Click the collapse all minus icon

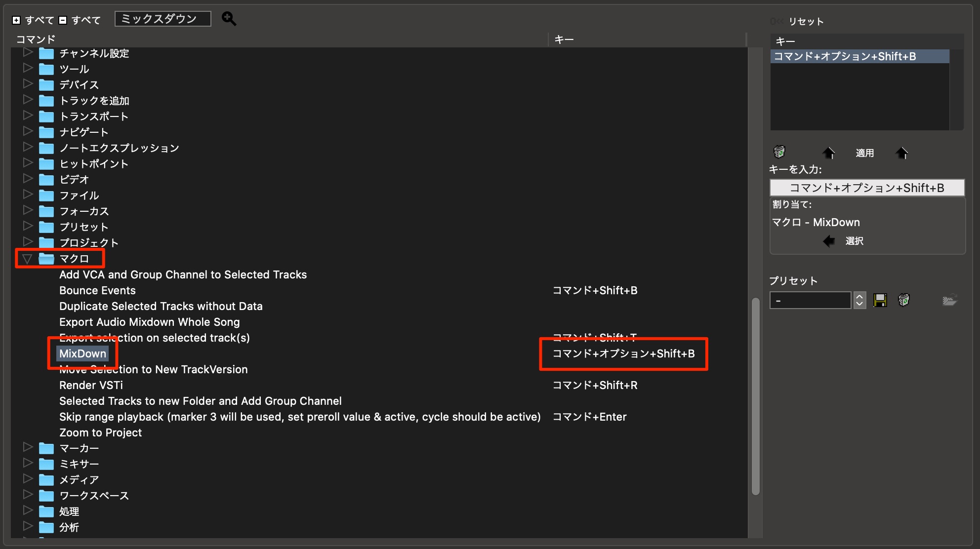(63, 20)
